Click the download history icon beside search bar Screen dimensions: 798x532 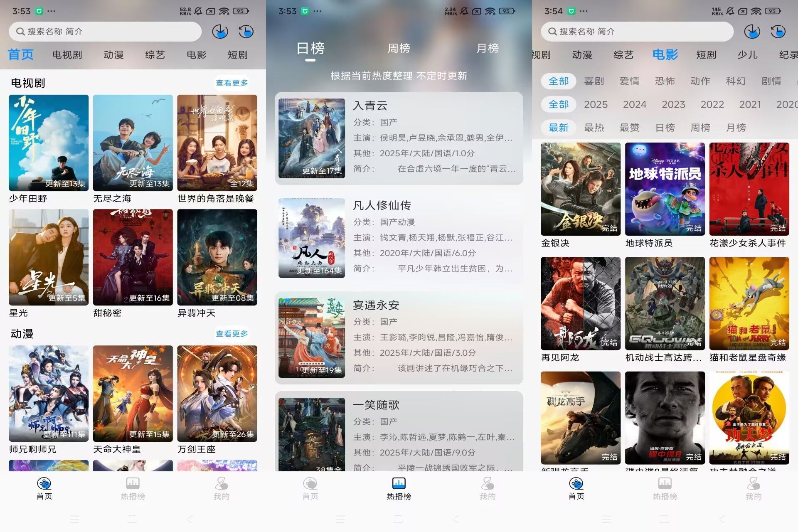[220, 31]
